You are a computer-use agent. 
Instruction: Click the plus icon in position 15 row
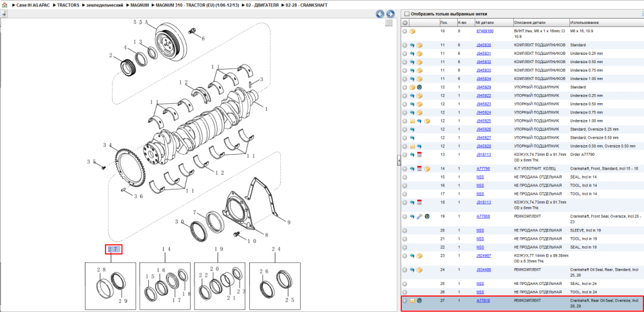coord(404,177)
